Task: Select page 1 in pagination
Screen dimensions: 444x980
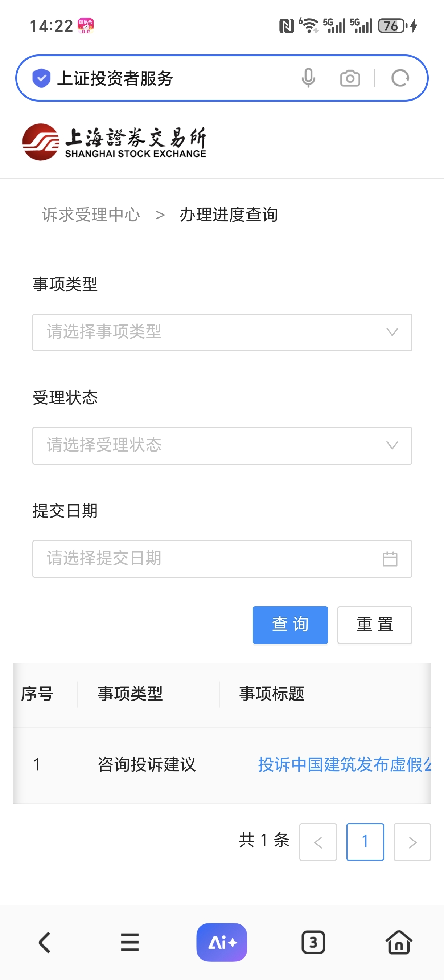Action: coord(365,841)
